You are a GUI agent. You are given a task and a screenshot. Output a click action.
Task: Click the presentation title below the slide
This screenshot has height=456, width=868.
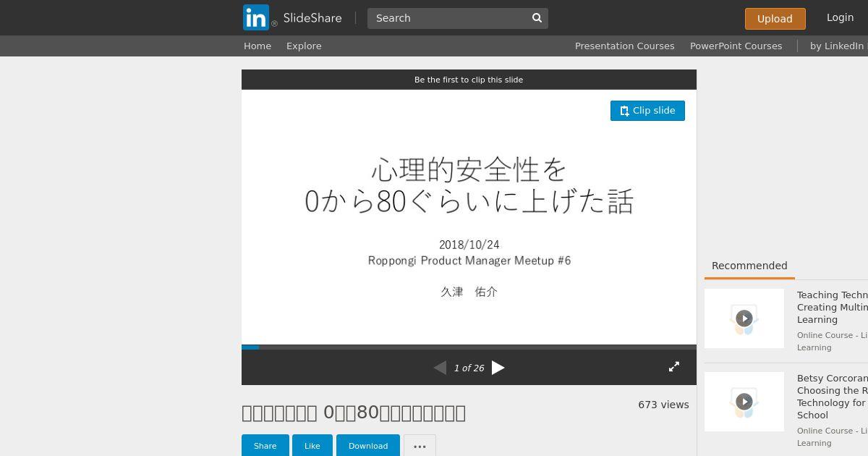pyautogui.click(x=354, y=413)
